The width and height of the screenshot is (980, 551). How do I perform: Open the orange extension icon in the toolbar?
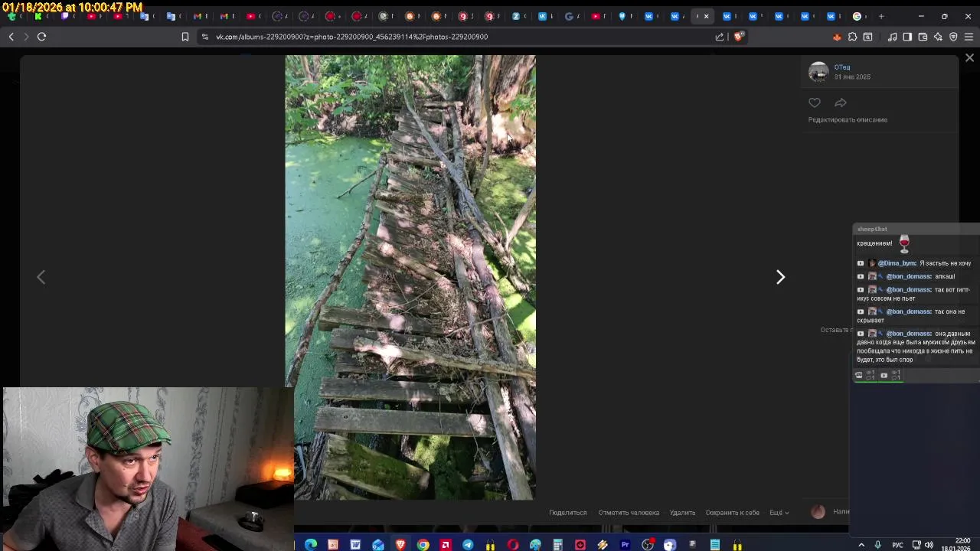(x=837, y=37)
